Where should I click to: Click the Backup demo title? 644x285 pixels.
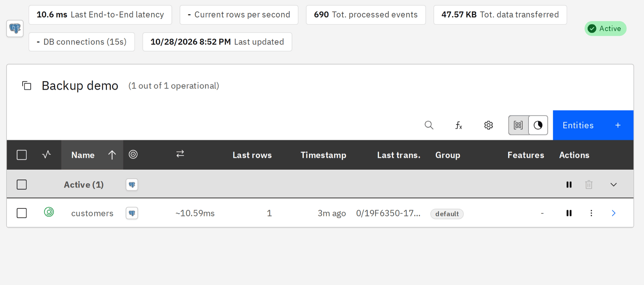pos(80,86)
